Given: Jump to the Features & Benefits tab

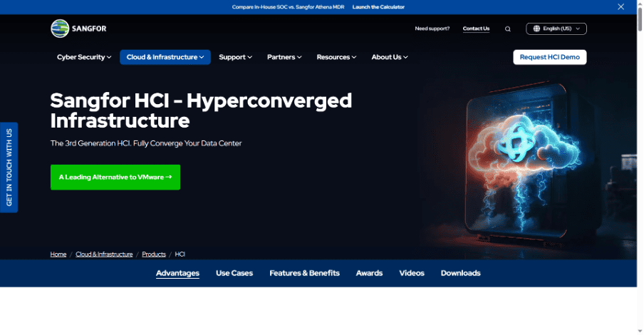Looking at the screenshot, I should pyautogui.click(x=304, y=273).
